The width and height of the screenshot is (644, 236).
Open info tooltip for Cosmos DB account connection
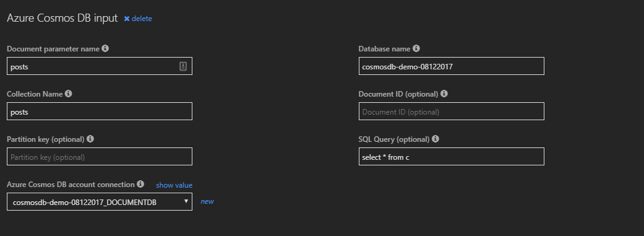(x=140, y=184)
